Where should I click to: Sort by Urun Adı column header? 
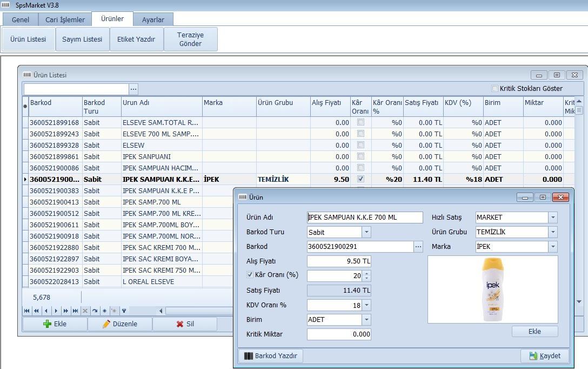click(162, 107)
